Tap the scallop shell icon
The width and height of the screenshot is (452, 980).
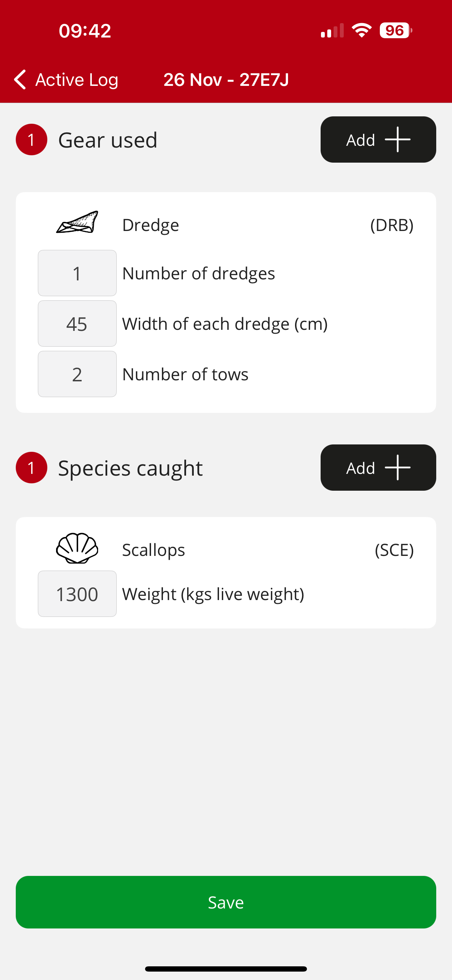tap(77, 548)
